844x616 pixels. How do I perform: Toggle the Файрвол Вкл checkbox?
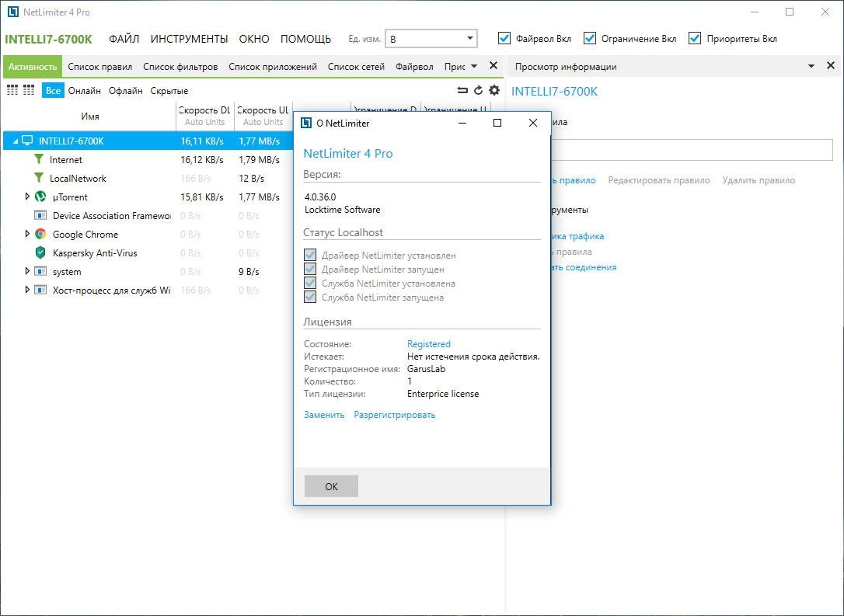(x=504, y=38)
